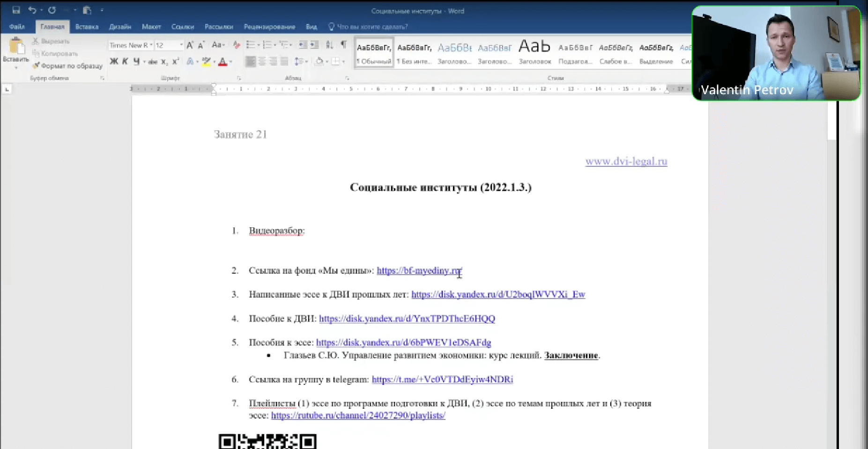Follow the telegram group link
Image resolution: width=868 pixels, height=449 pixels.
pos(442,380)
